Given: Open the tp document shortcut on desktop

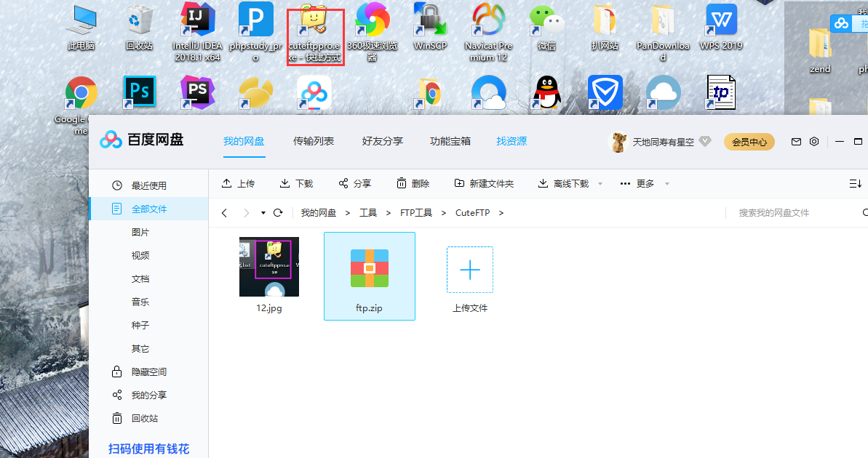Looking at the screenshot, I should pos(721,92).
